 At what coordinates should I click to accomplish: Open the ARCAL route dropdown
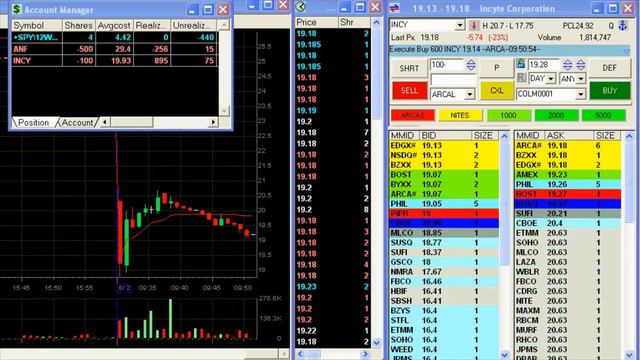pos(470,94)
